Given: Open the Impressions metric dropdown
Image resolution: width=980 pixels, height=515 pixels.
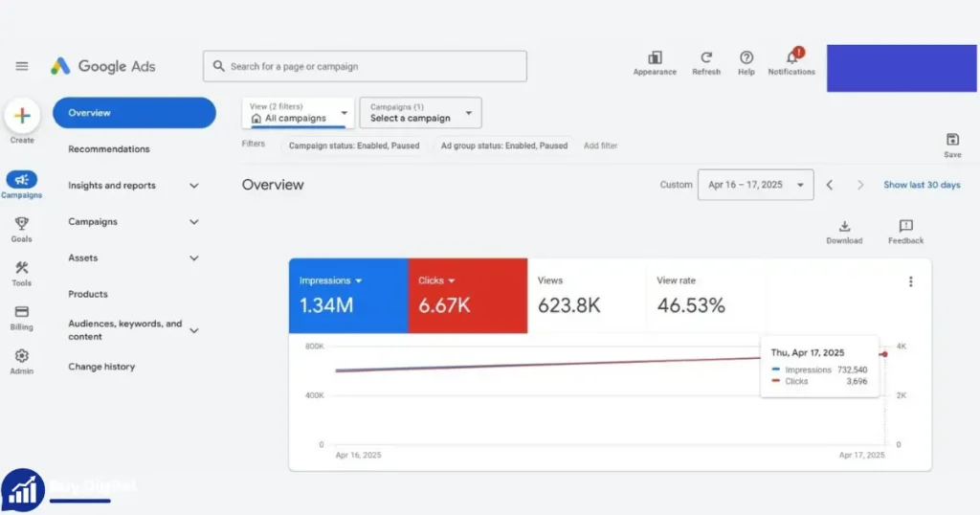Looking at the screenshot, I should [330, 280].
